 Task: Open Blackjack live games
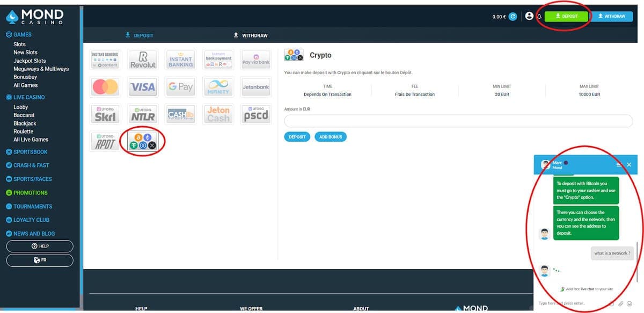(x=25, y=123)
